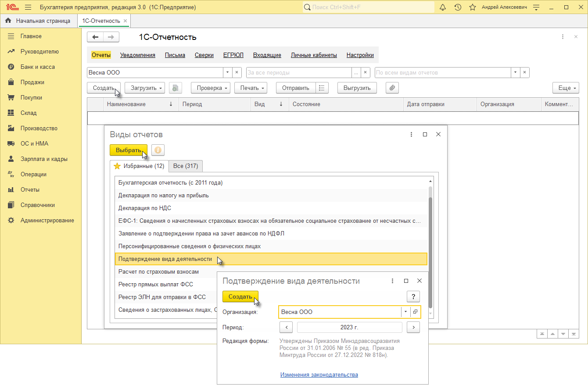Click the paperclip attachments icon
Viewport: 588px width, 385px height.
coord(392,88)
